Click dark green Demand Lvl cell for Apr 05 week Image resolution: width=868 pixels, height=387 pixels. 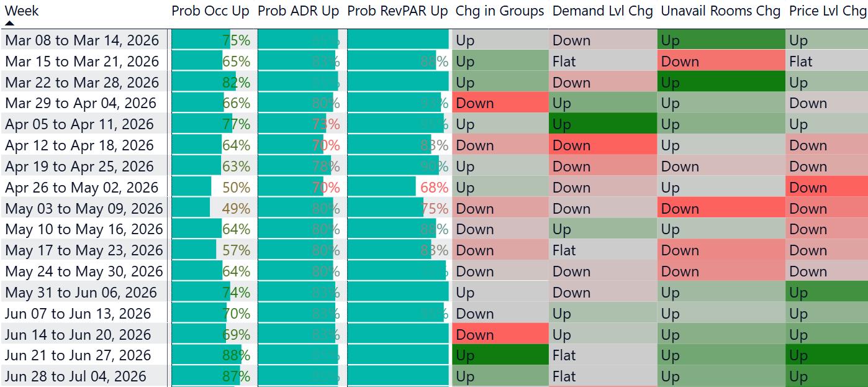point(602,124)
